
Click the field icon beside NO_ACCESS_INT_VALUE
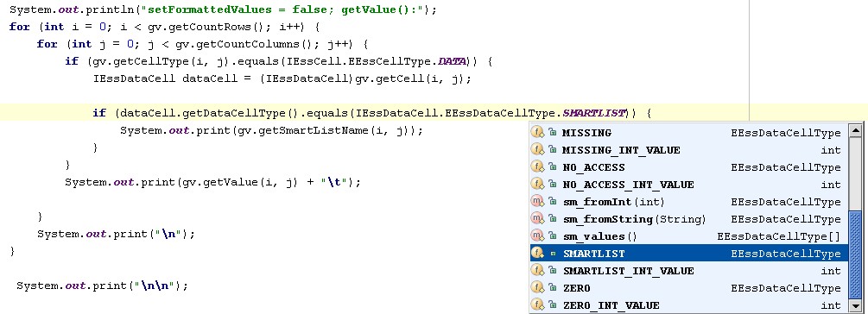coord(537,184)
